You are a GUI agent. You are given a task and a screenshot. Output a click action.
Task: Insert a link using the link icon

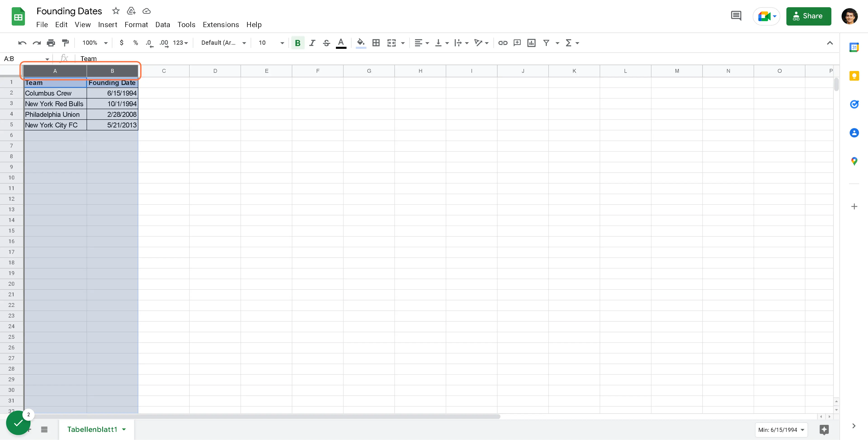[503, 43]
